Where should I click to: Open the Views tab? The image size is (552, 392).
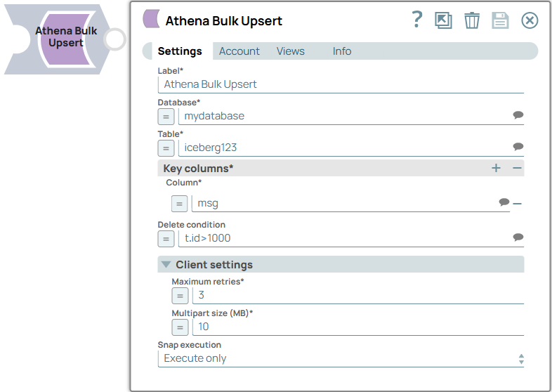click(291, 51)
